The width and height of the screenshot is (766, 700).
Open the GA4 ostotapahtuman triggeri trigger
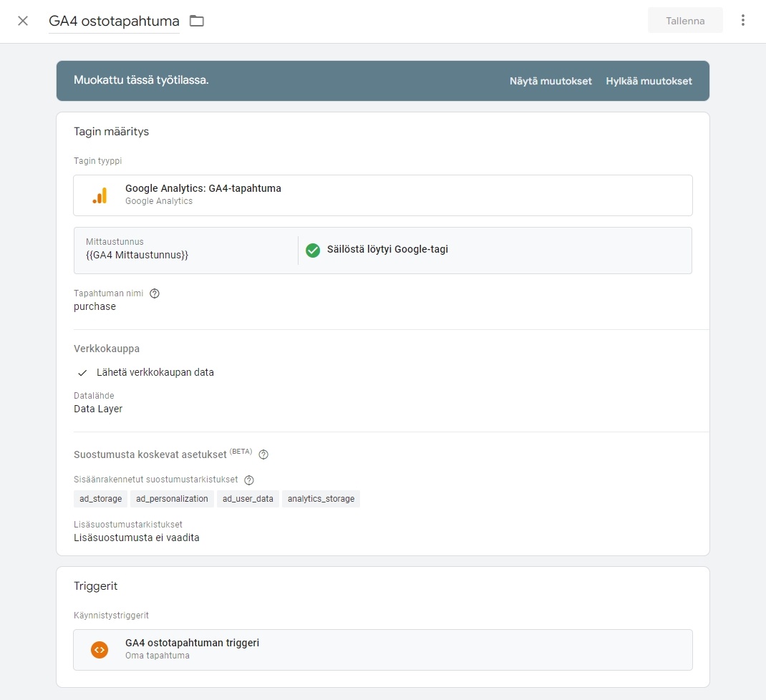click(382, 650)
